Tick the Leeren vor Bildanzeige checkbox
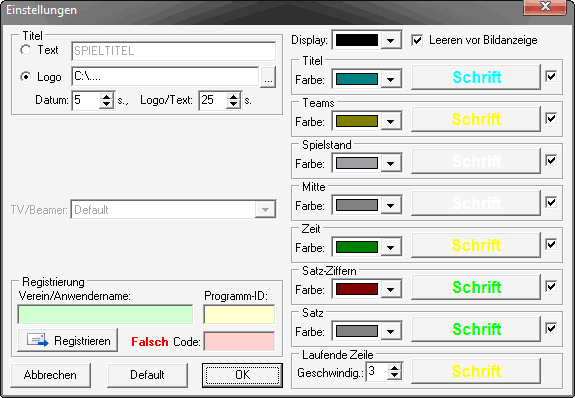Viewport: 575px width, 398px height. click(x=417, y=40)
